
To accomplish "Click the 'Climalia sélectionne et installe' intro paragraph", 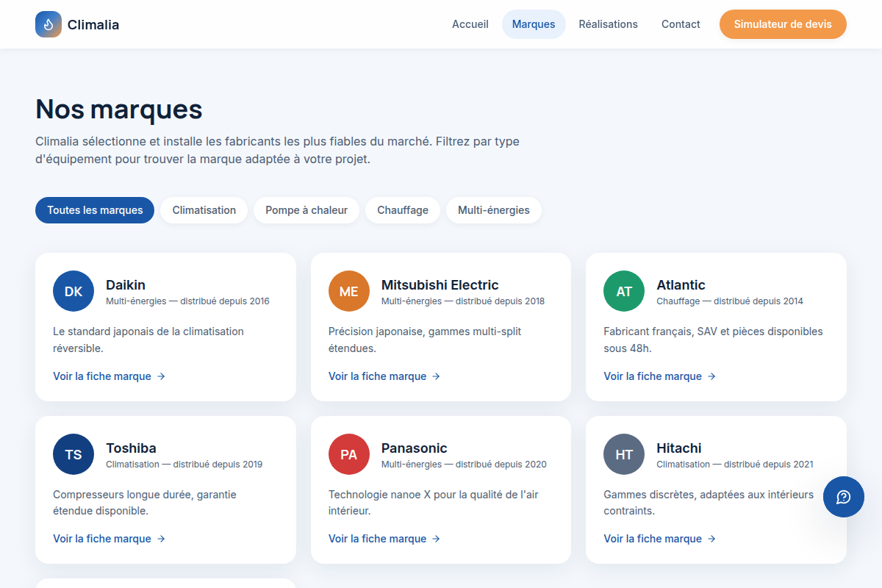I will pyautogui.click(x=277, y=150).
